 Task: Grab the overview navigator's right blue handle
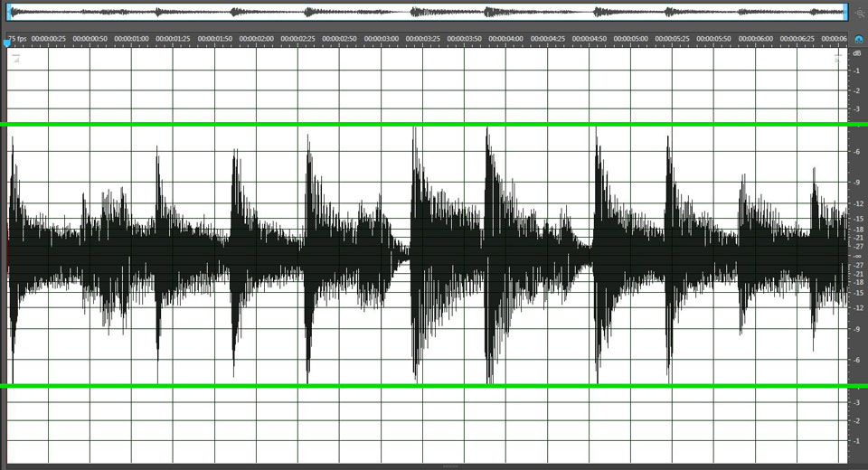(845, 12)
